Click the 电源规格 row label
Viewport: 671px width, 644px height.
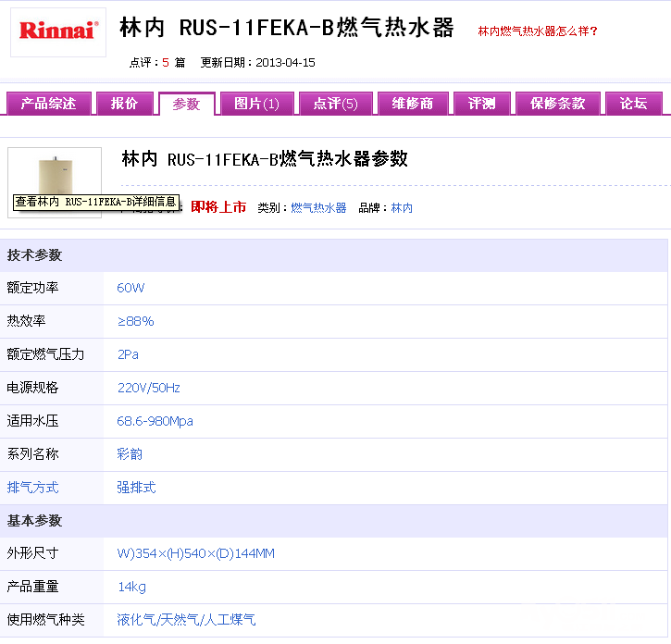tap(32, 388)
